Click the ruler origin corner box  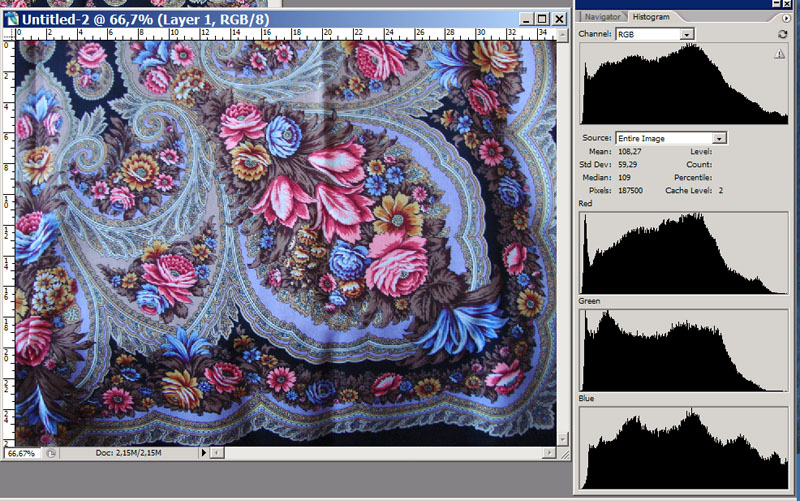(9, 33)
